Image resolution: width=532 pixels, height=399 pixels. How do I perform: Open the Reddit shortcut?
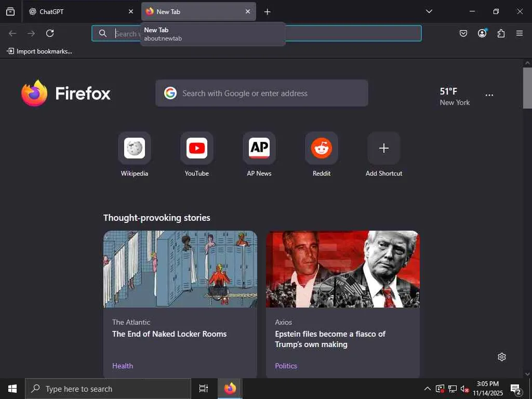tap(322, 155)
